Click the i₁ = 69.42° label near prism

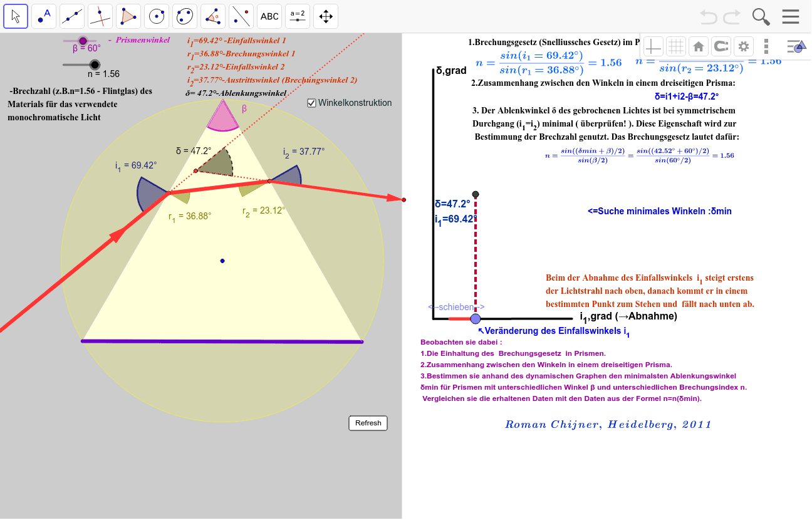tap(136, 165)
